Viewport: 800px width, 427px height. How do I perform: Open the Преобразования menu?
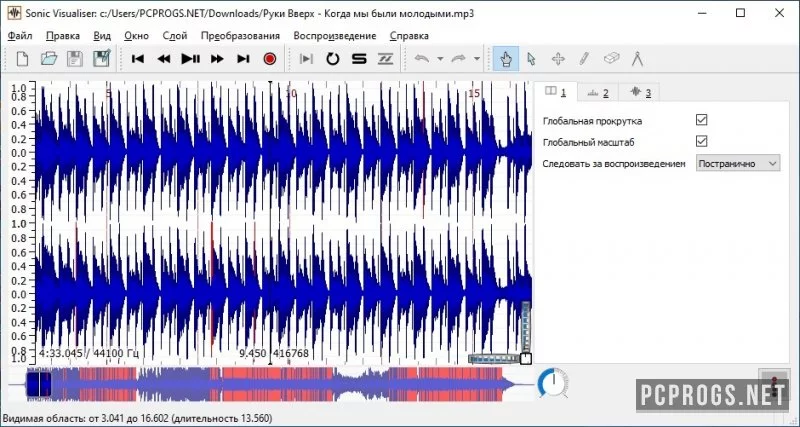(x=240, y=36)
